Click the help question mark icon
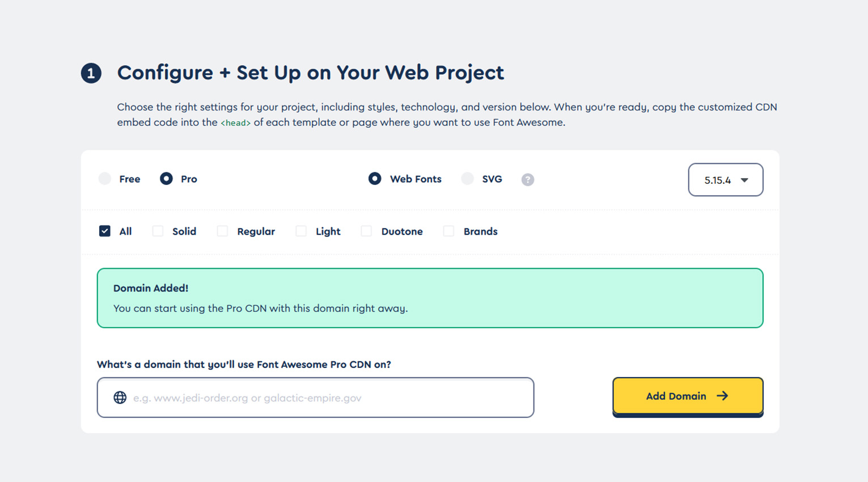 (527, 180)
